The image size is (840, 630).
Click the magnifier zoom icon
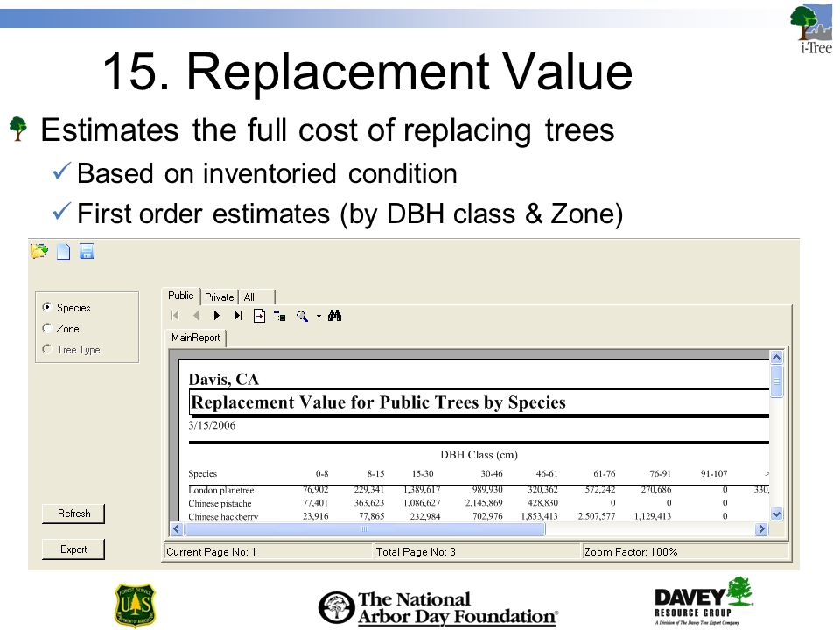pyautogui.click(x=302, y=316)
